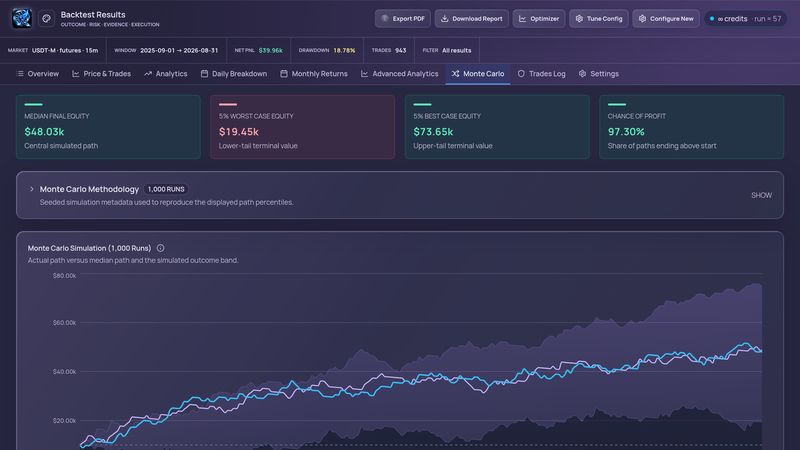The width and height of the screenshot is (800, 450).
Task: Click Monte Carlo Simulation (1,000 Runs) heading
Action: (89, 248)
